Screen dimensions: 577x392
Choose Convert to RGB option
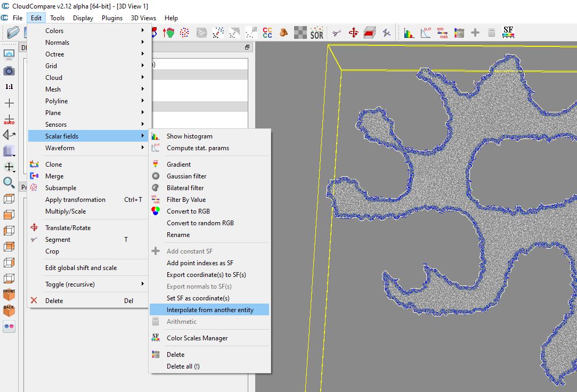click(x=188, y=211)
